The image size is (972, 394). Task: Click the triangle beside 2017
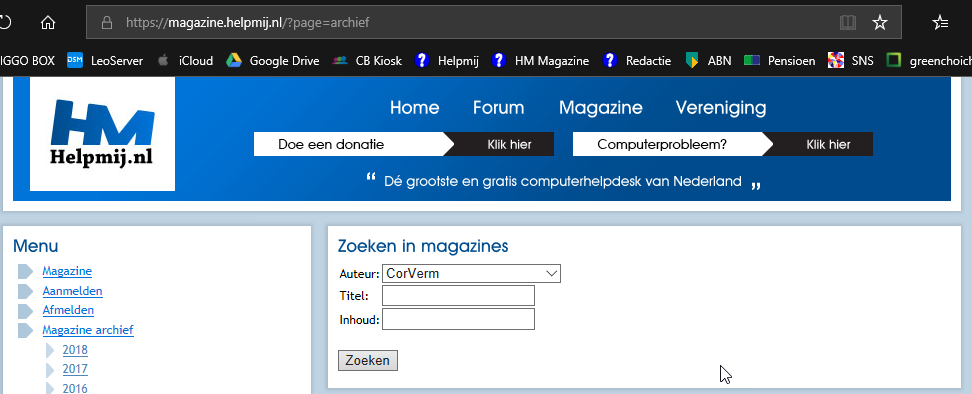pos(51,370)
